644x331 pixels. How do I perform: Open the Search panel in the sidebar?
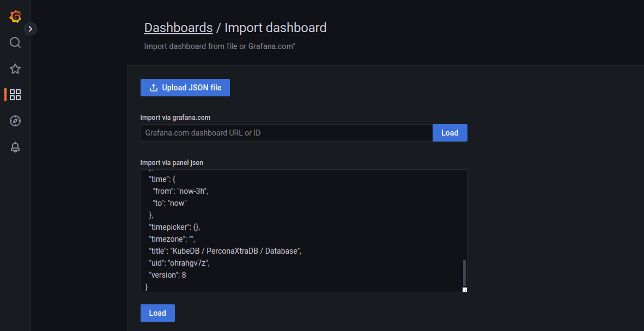pyautogui.click(x=15, y=42)
